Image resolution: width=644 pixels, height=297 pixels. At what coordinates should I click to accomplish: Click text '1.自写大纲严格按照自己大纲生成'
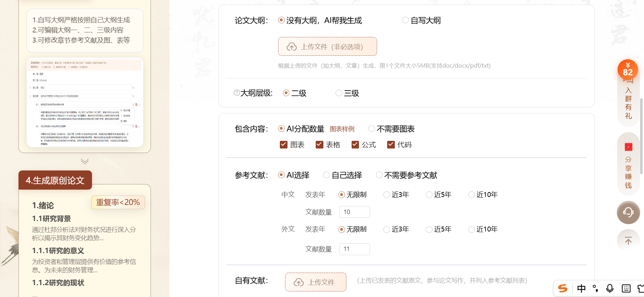click(x=81, y=20)
